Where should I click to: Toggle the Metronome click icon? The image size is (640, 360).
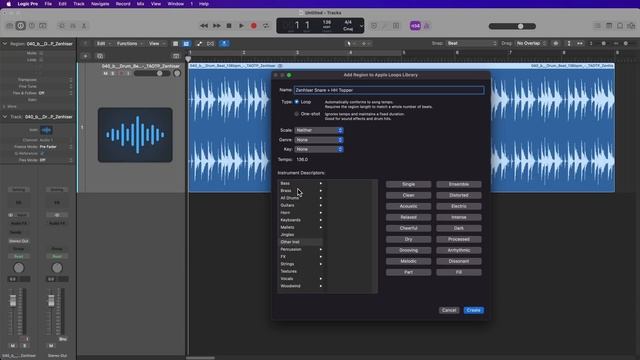coord(427,26)
